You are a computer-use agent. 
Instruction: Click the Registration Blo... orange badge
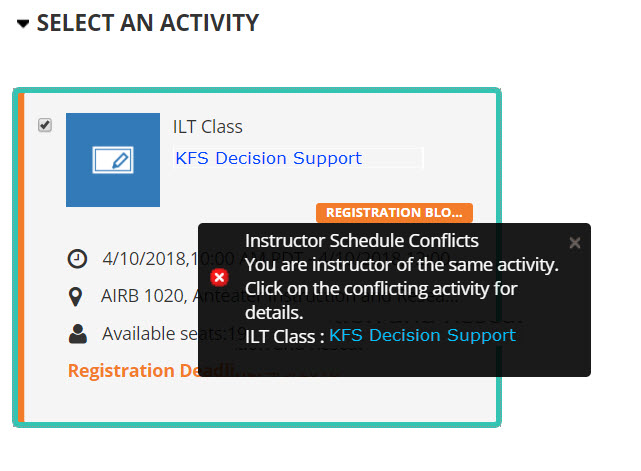coord(394,213)
